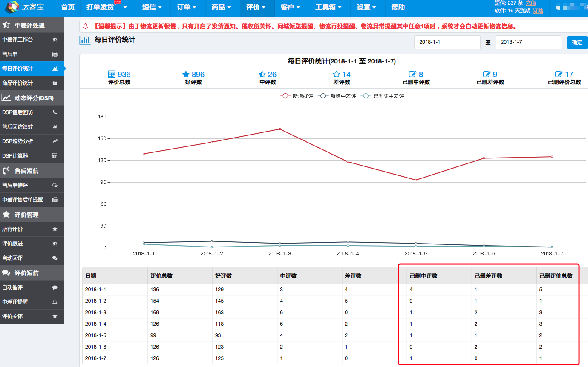588x367 pixels.
Task: Click the star icon beside 评价关怀
Action: click(x=55, y=316)
